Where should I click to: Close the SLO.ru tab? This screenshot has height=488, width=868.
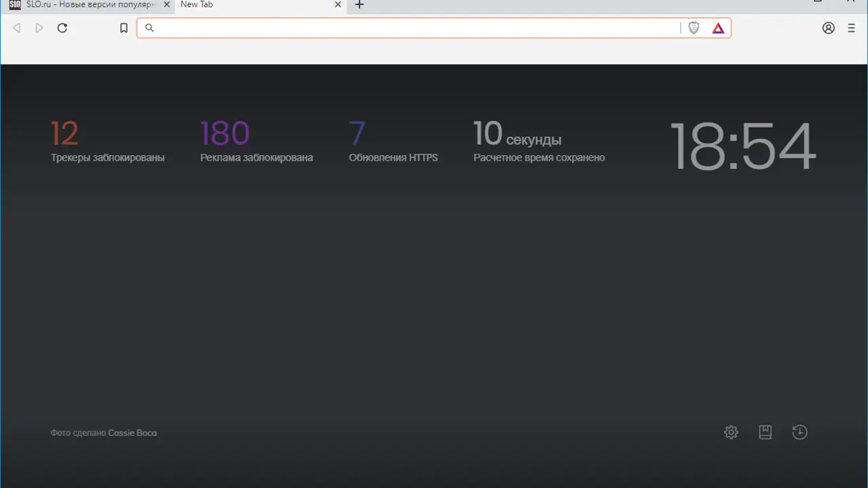[x=167, y=5]
